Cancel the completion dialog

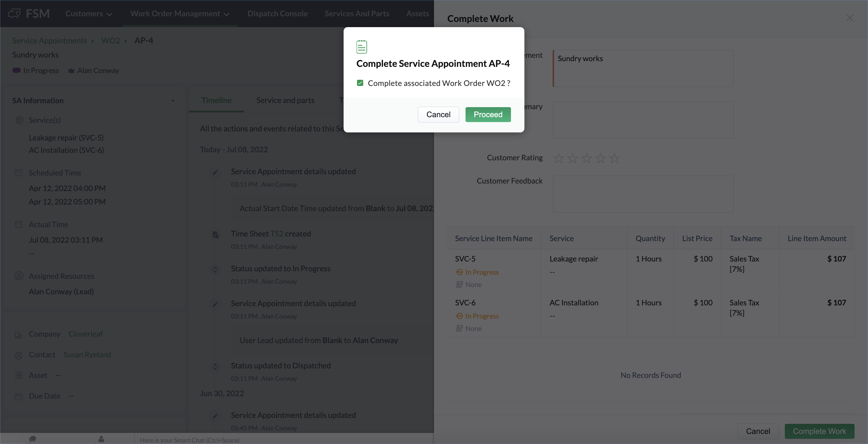(x=438, y=114)
